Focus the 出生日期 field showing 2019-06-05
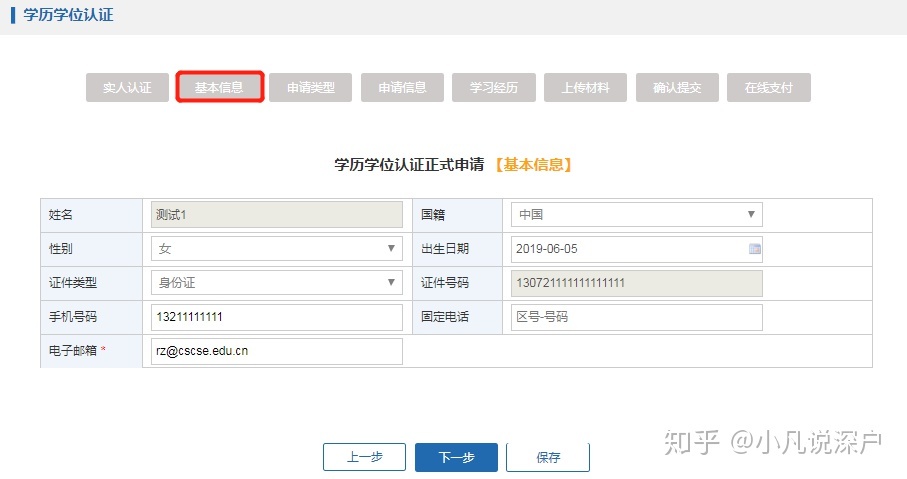 636,249
